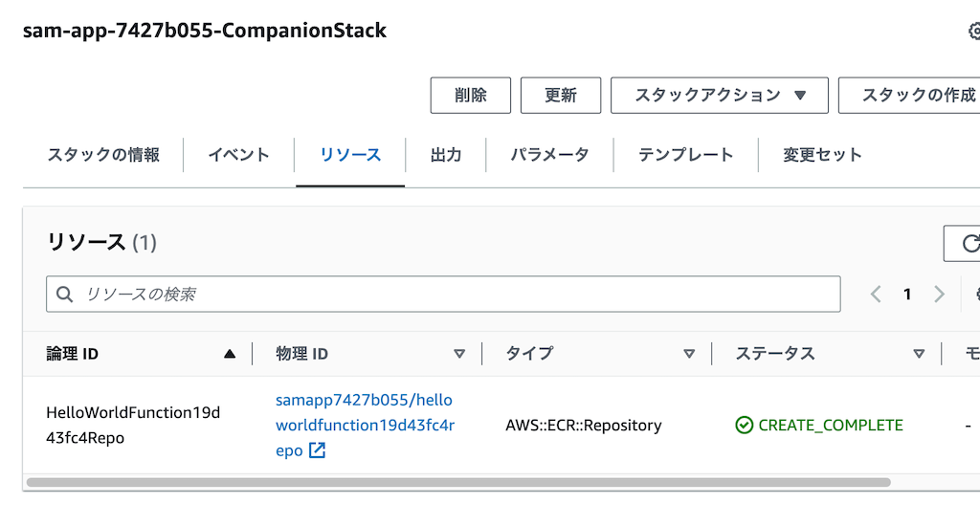980x526 pixels.
Task: Open the external link icon beside the physical ID
Action: tap(318, 450)
